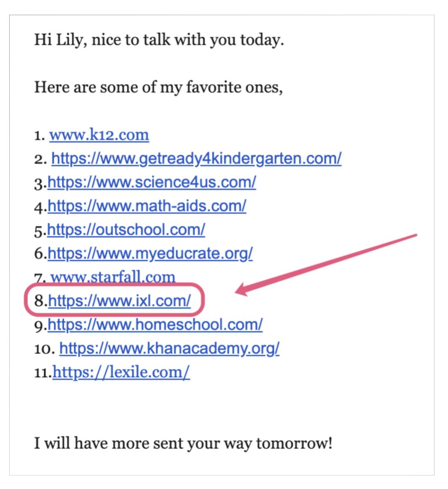
Task: Visit the science4us.com link
Action: pyautogui.click(x=152, y=183)
